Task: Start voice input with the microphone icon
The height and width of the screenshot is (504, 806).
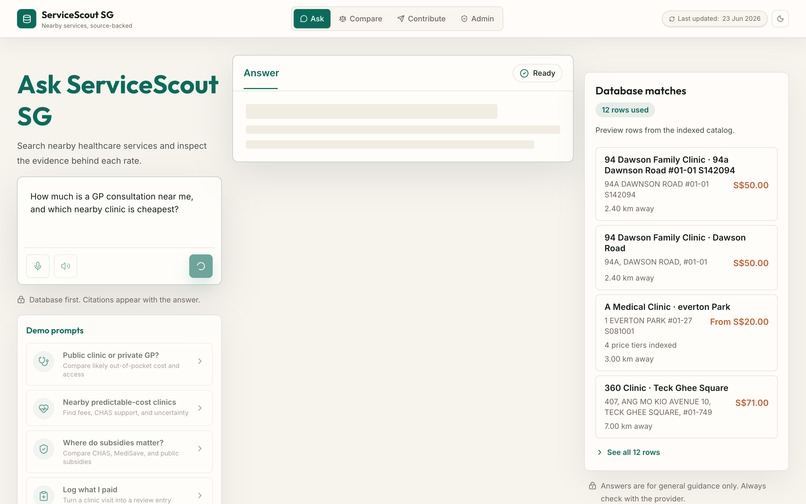Action: [x=38, y=266]
